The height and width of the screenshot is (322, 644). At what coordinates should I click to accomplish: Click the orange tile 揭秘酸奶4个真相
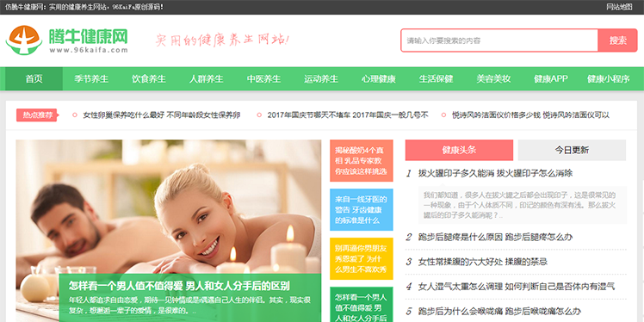(x=362, y=161)
